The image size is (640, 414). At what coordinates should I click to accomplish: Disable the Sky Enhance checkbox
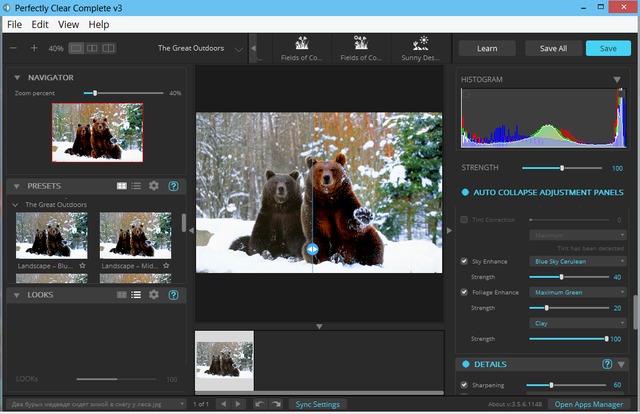pyautogui.click(x=464, y=261)
